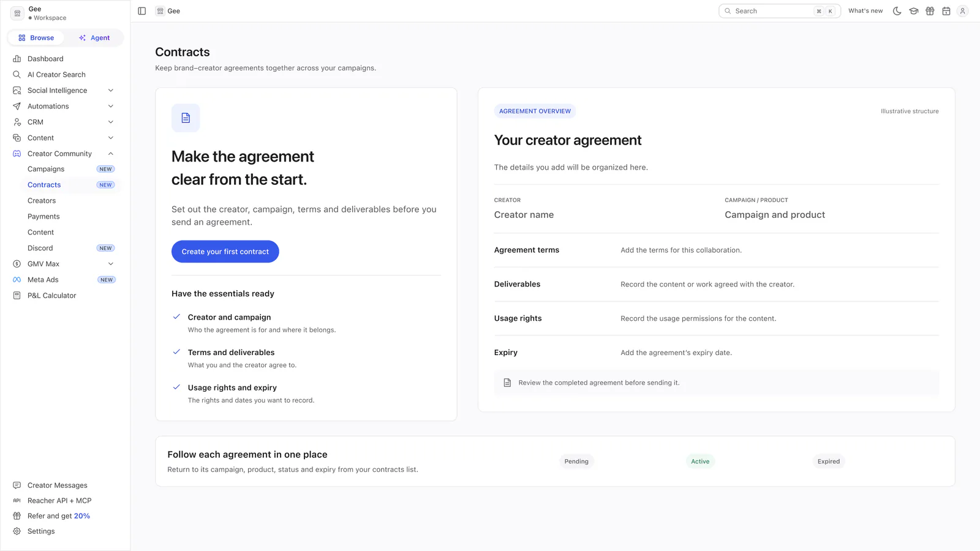
Task: Click the P&L Calculator icon
Action: (17, 296)
